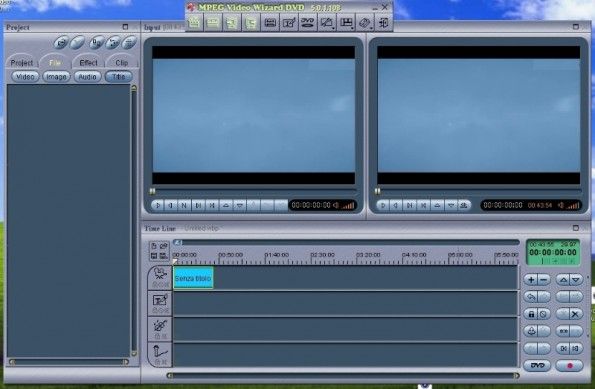Adjust Output monitor volume bars

(x=573, y=206)
